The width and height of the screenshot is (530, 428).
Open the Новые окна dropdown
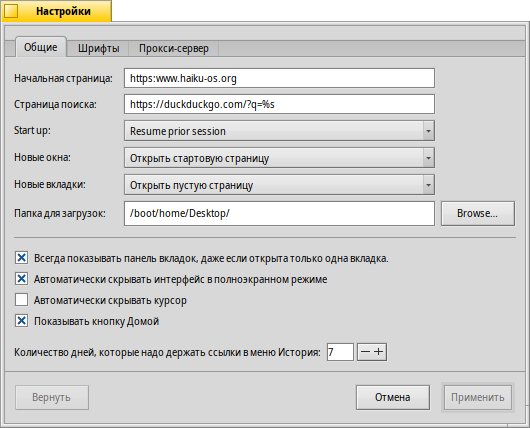(279, 158)
